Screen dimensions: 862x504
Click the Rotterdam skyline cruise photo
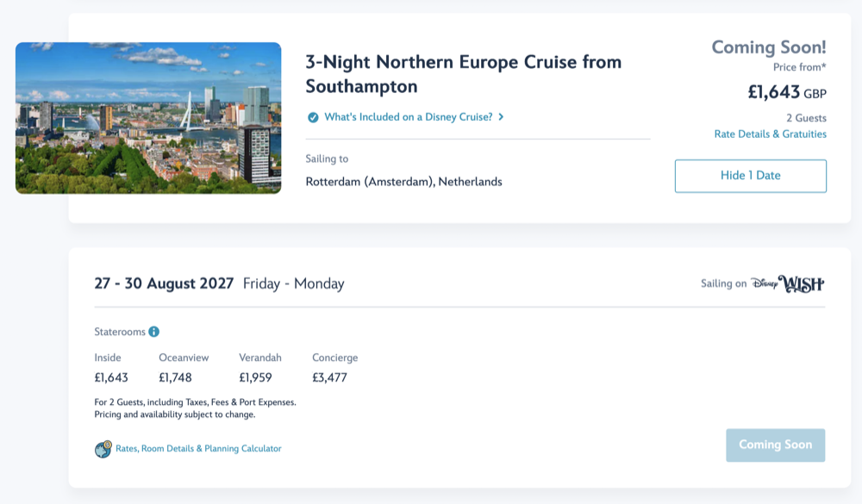148,118
